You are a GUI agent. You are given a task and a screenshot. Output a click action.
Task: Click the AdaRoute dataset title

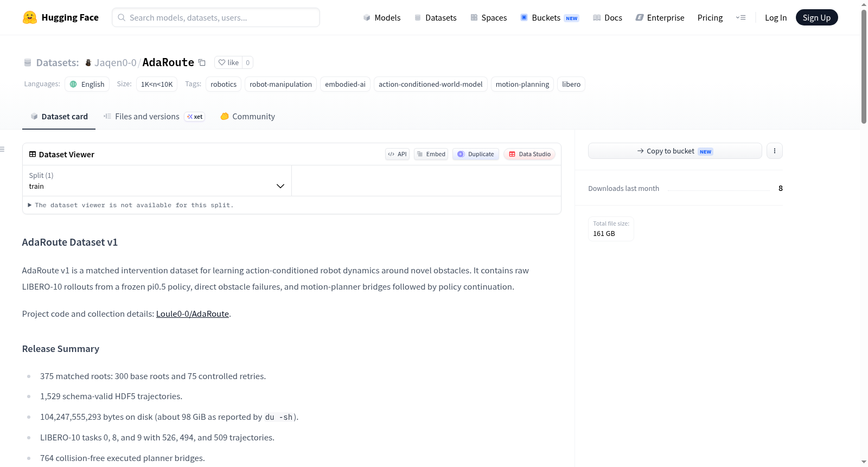click(x=168, y=62)
